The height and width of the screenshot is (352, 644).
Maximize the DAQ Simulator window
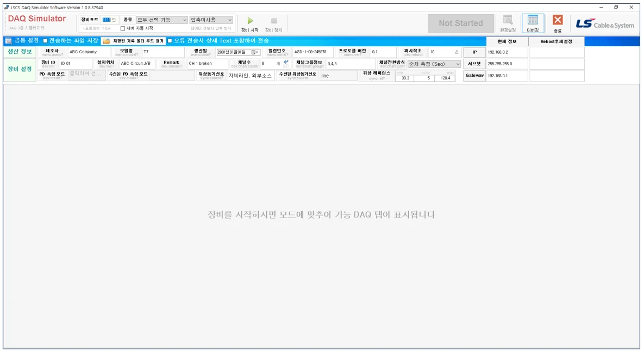(x=616, y=8)
